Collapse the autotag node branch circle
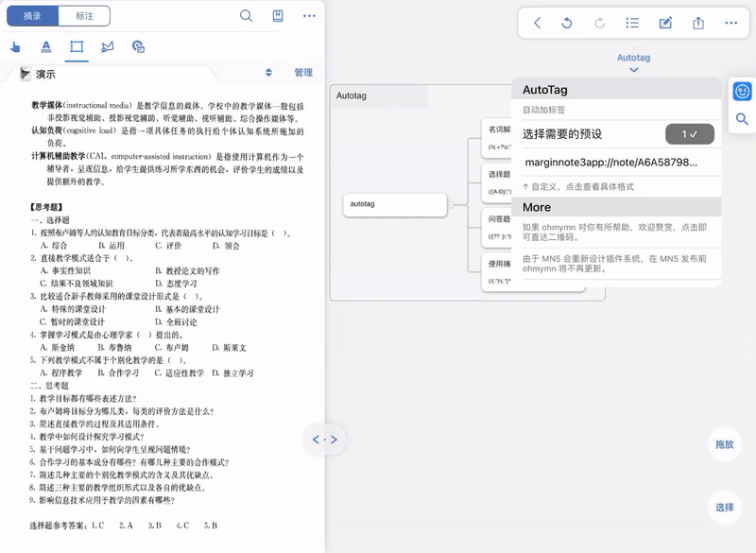 click(x=452, y=205)
